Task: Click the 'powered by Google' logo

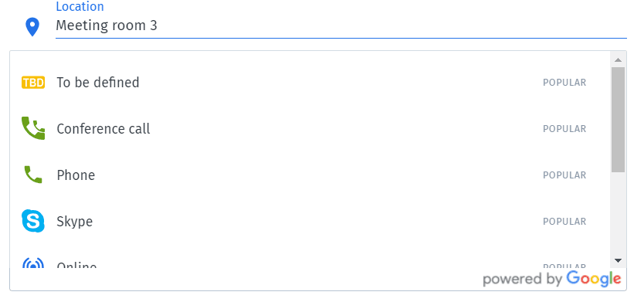Action: pos(551,279)
